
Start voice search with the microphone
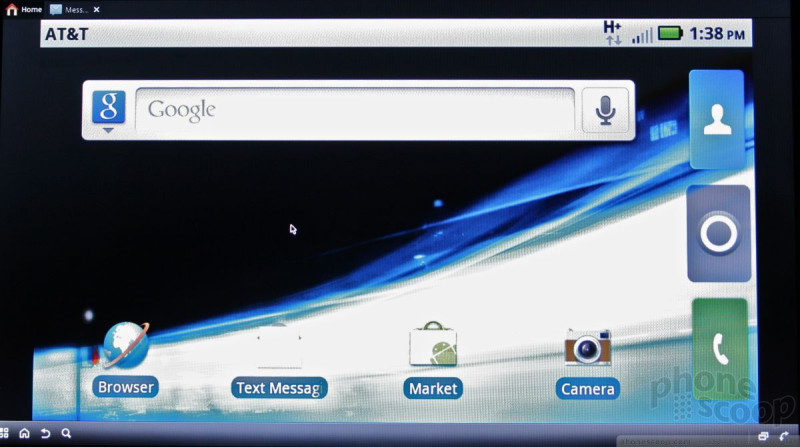(605, 110)
